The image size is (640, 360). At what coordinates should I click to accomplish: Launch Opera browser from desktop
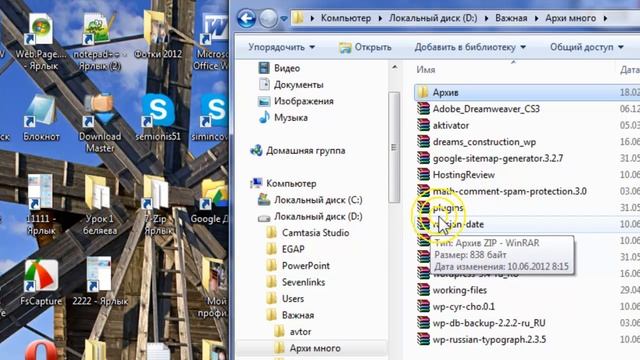click(x=41, y=351)
